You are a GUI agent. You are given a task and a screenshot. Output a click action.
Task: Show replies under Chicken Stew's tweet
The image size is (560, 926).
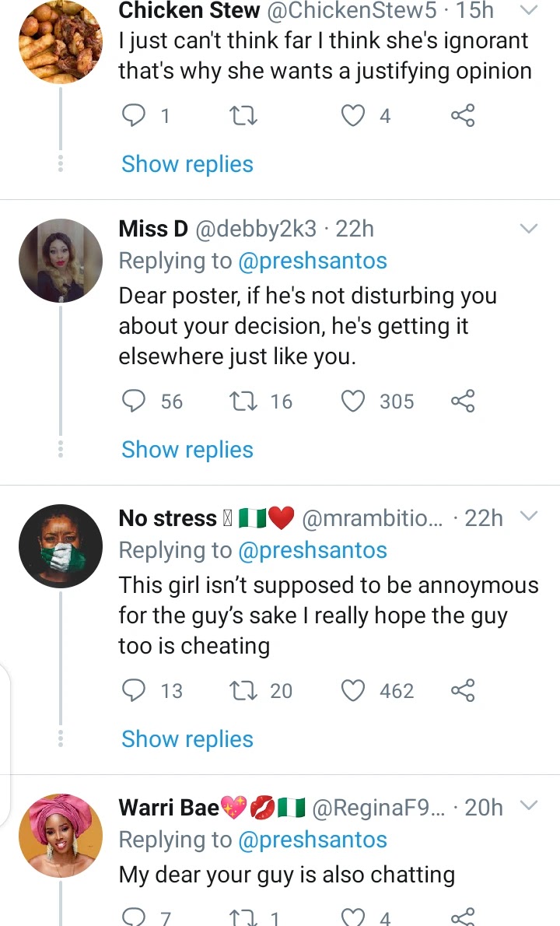(x=187, y=164)
